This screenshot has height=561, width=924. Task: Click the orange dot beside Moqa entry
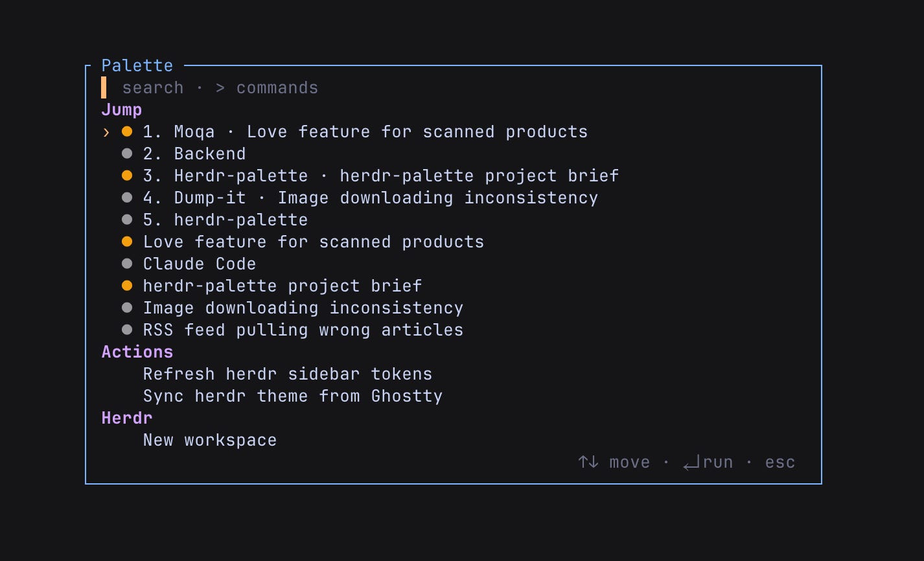coord(127,132)
